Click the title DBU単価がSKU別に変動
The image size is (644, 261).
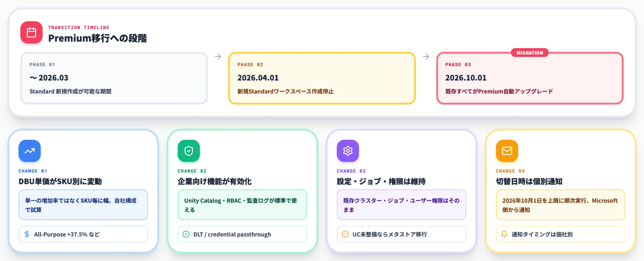60,181
